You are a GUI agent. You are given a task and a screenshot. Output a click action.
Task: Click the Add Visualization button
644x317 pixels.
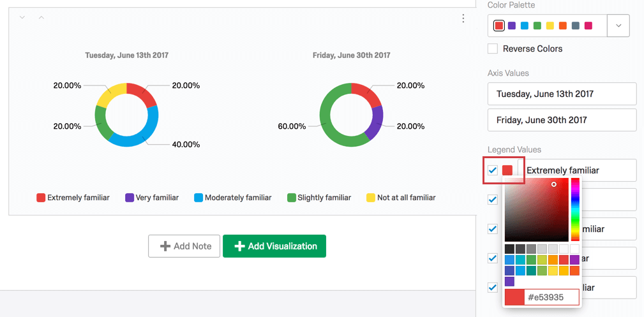coord(274,246)
